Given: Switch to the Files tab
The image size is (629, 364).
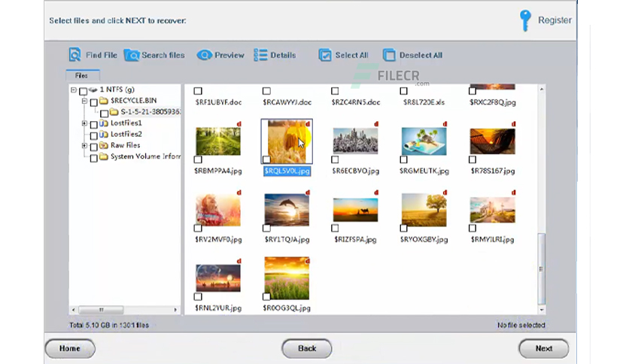Looking at the screenshot, I should [83, 75].
